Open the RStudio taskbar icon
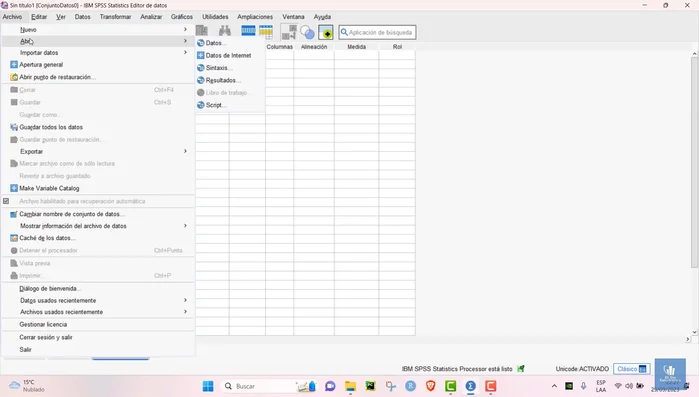This screenshot has width=699, height=397. coord(411,386)
